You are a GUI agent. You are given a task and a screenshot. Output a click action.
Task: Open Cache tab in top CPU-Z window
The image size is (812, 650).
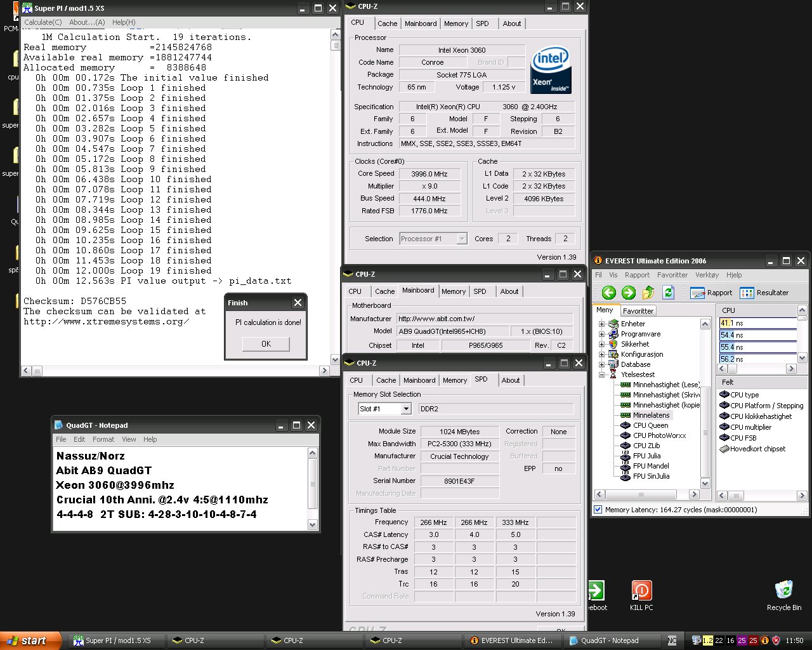[388, 23]
